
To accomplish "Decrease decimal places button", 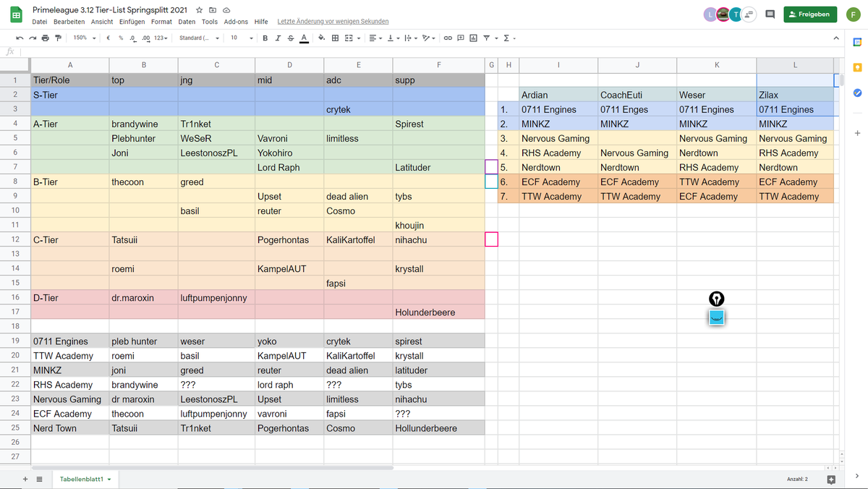I will 133,38.
